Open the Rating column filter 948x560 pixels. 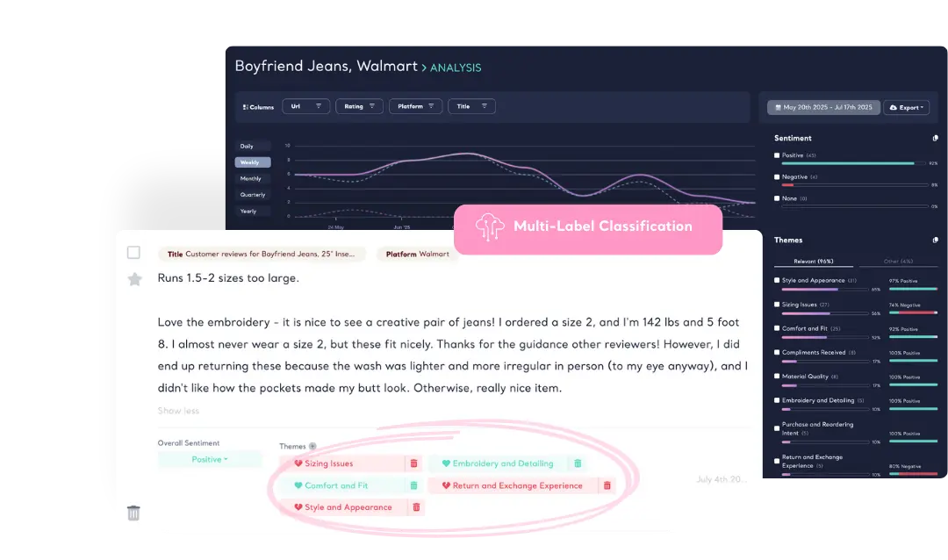click(x=360, y=106)
